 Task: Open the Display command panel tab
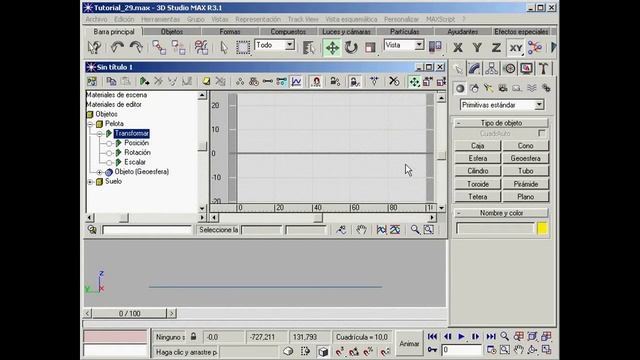click(x=527, y=68)
